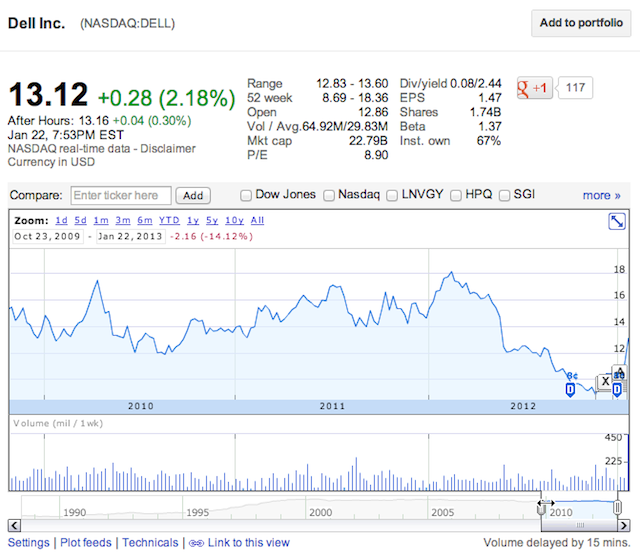Viewport: 640px width, 559px height.
Task: Open the Disclaimer link
Action: click(168, 149)
